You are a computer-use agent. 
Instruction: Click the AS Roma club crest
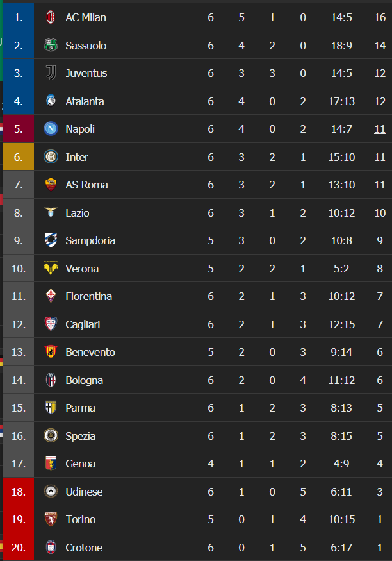(51, 185)
